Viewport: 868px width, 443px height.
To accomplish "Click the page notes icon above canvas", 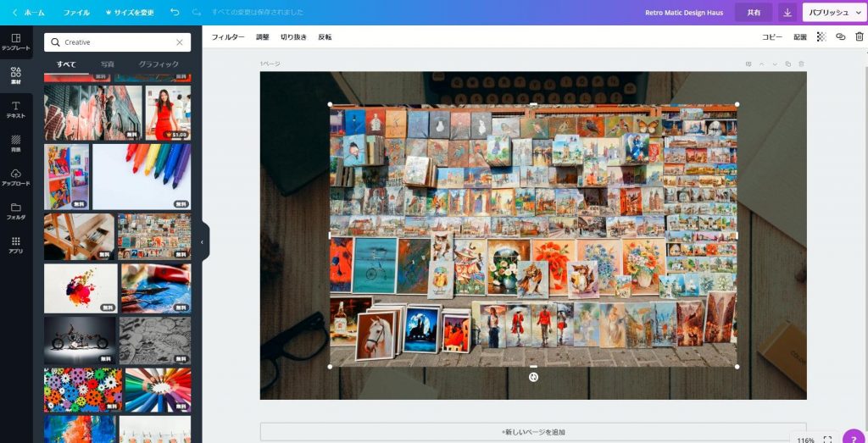I will (x=748, y=64).
